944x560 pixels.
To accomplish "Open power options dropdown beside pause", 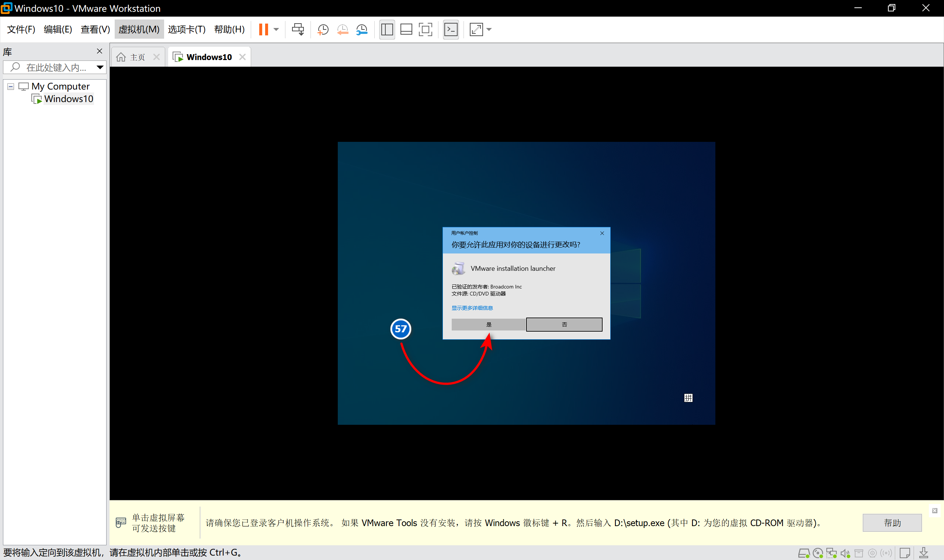I will (277, 29).
